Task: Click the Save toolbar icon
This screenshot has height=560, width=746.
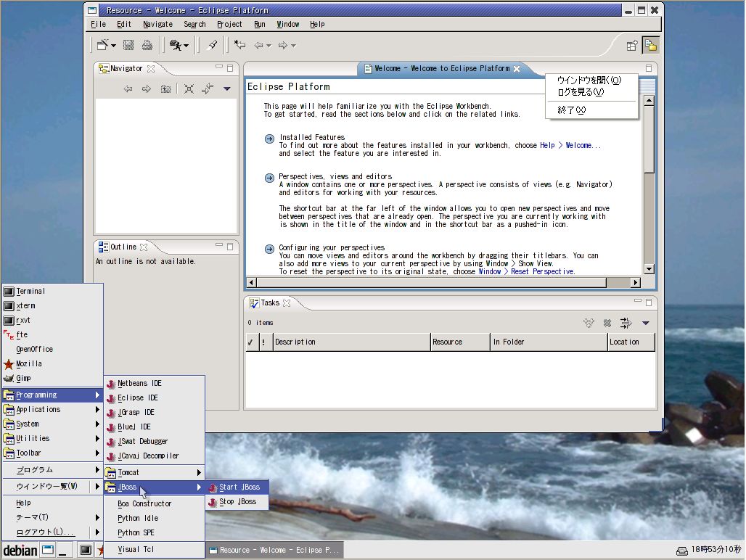Action: [128, 45]
